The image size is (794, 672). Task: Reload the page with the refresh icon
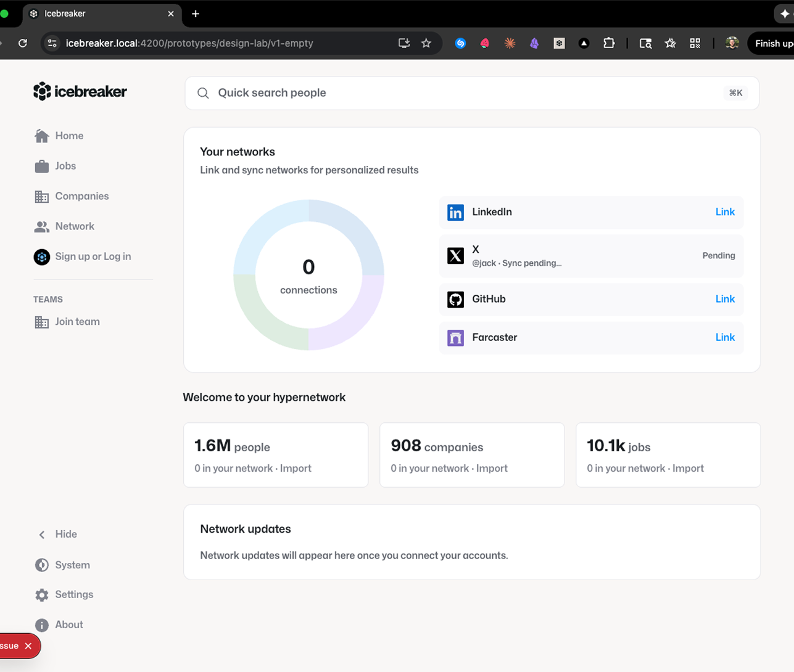23,43
